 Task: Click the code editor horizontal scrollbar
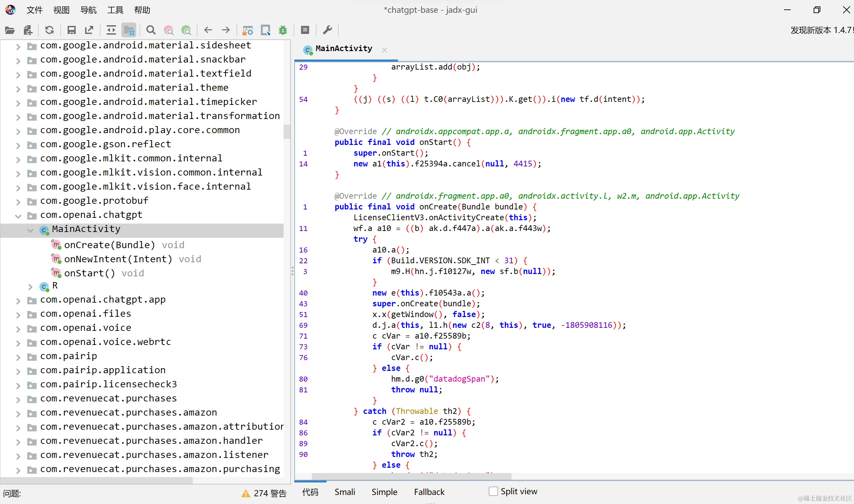click(411, 476)
